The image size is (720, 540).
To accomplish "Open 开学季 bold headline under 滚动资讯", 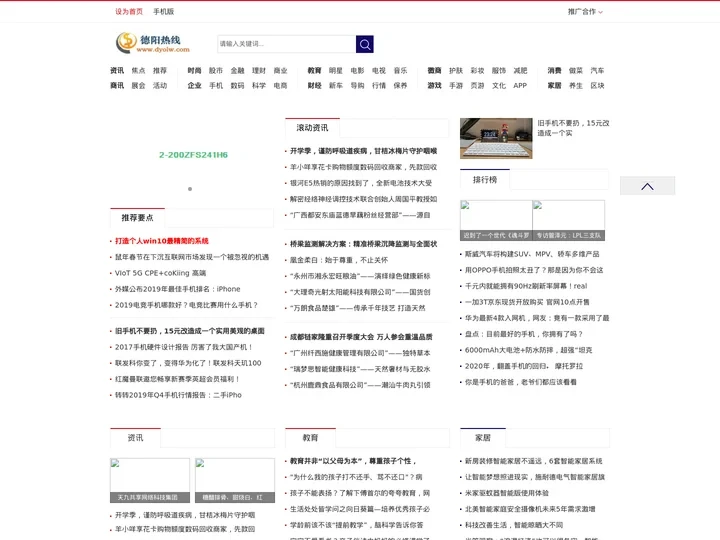I will 363,151.
